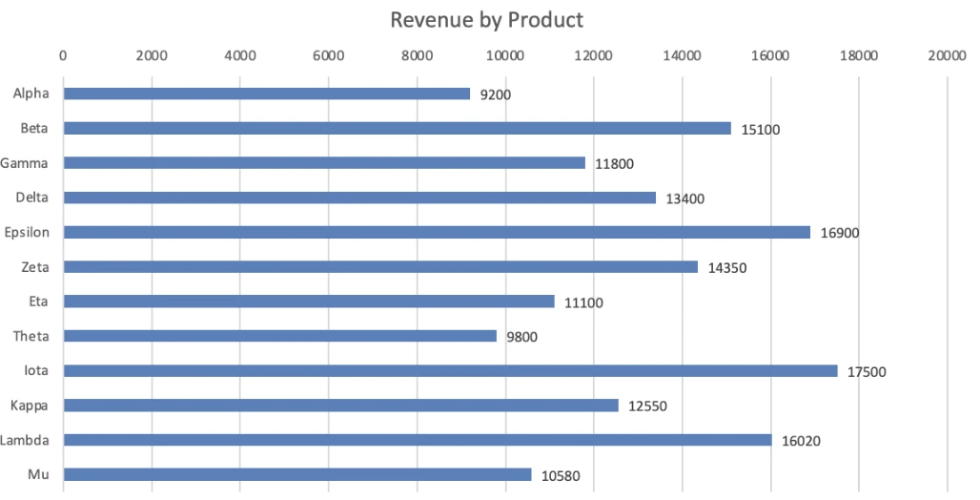
Task: Click the Kappa category label
Action: click(x=29, y=406)
